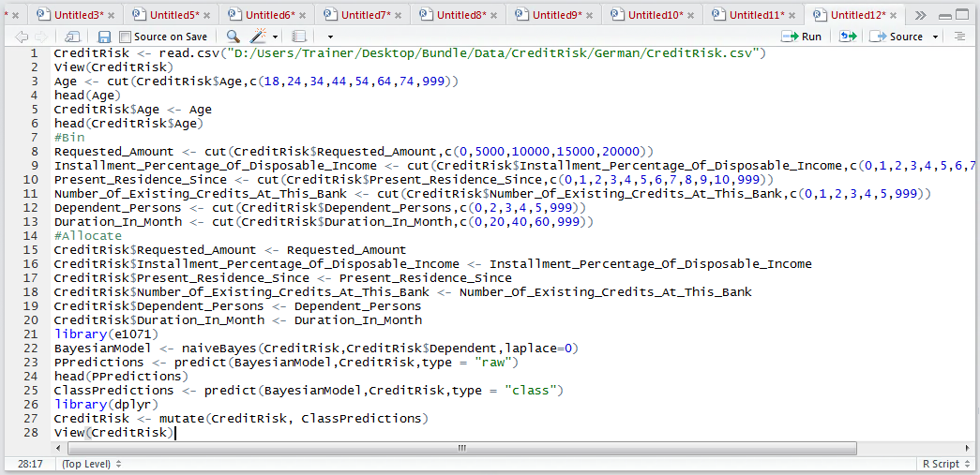Enable Source on Save checkbox
The height and width of the screenshot is (475, 980).
coord(125,37)
